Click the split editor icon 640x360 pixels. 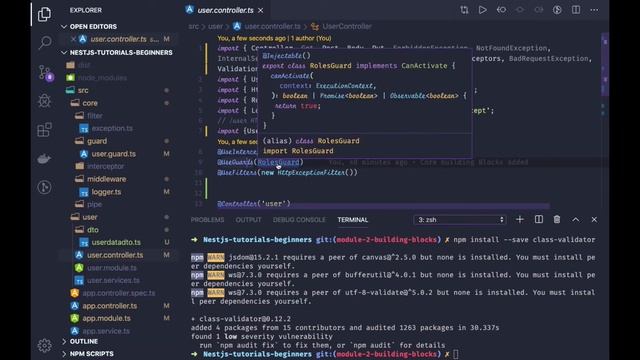576,10
